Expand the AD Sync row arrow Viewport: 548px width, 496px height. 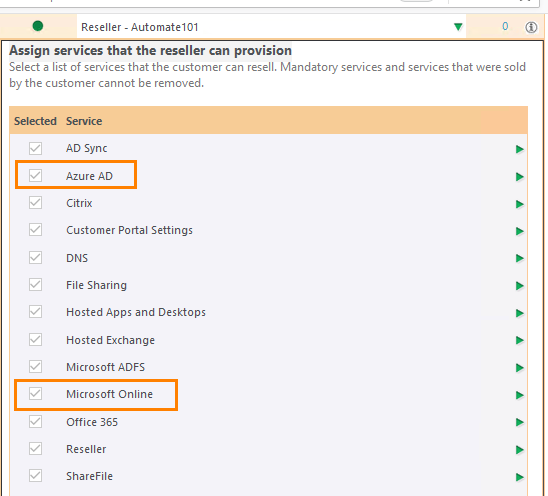(520, 149)
